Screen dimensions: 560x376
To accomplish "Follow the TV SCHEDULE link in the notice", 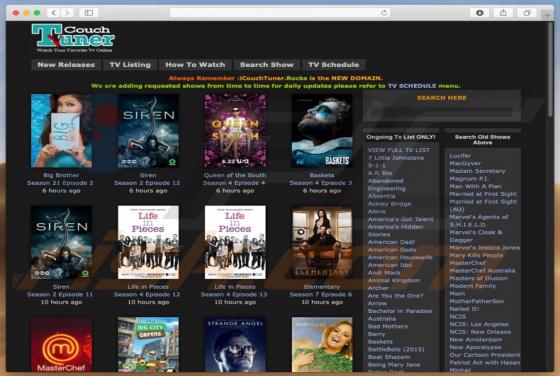I will [x=412, y=86].
